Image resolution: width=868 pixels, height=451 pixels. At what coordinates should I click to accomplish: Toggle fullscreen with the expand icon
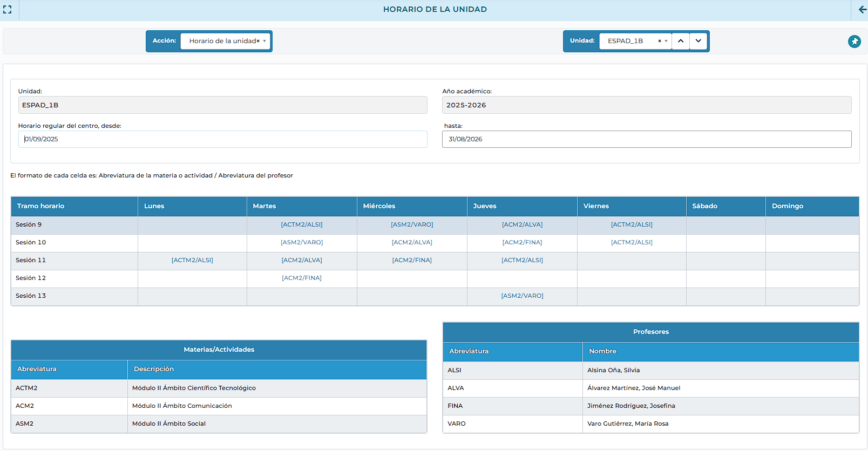click(8, 10)
